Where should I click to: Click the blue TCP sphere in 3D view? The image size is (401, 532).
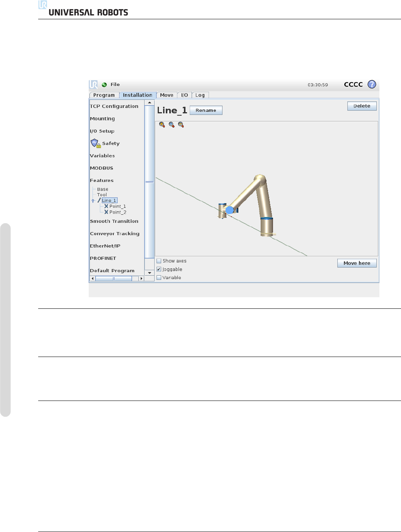coord(229,210)
